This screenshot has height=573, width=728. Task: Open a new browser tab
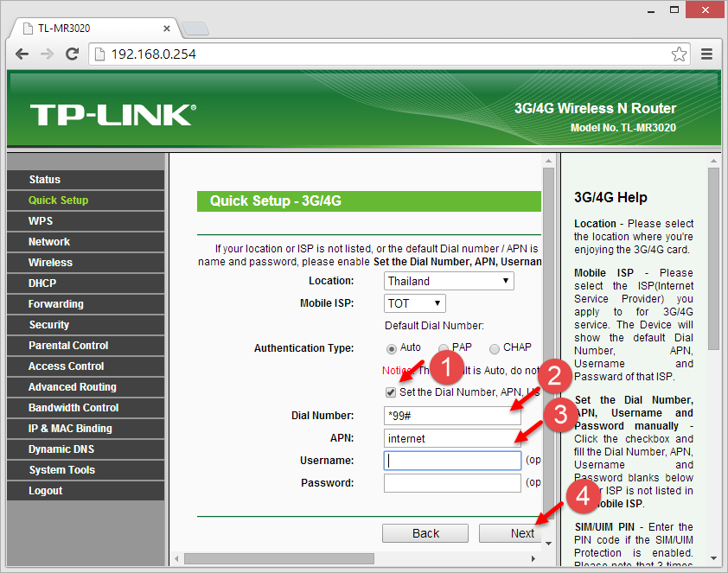195,29
